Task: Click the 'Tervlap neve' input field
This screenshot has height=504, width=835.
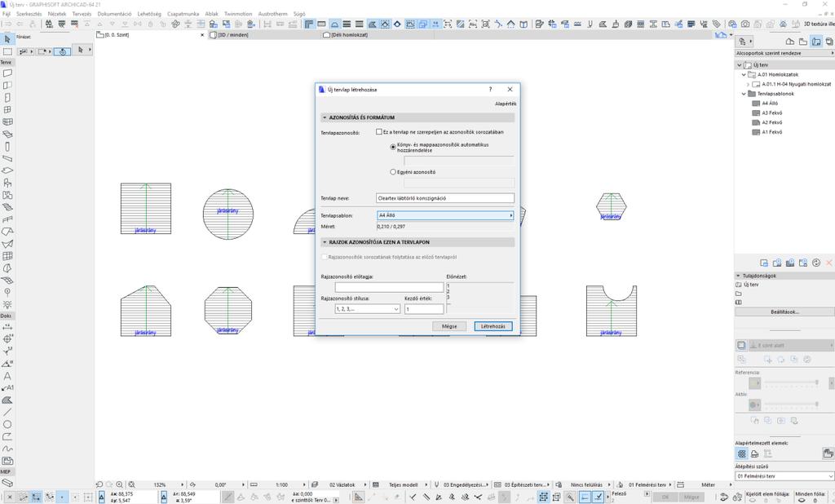Action: coord(445,198)
